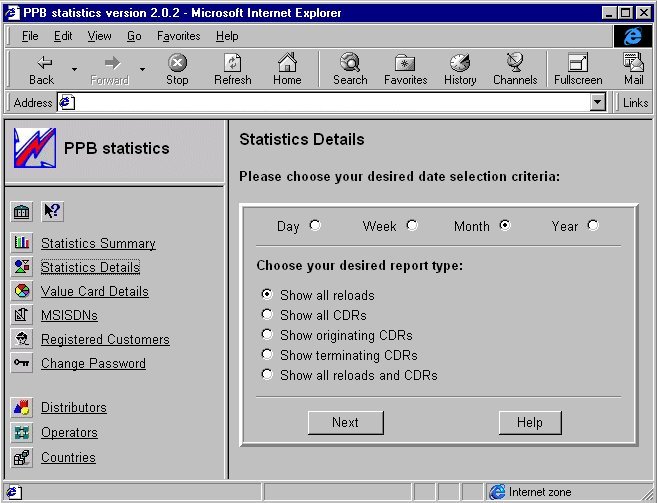Viewport: 657px width, 503px height.
Task: Open the Forward history dropdown arrow
Action: [x=142, y=70]
